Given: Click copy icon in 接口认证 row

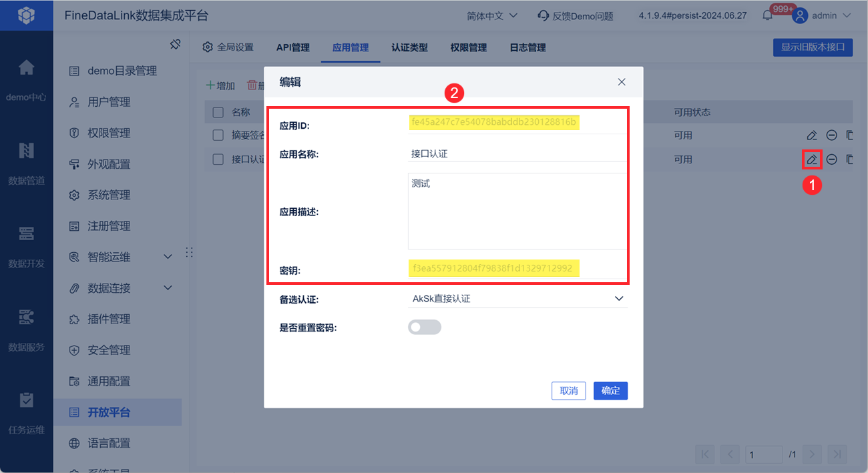Looking at the screenshot, I should (849, 159).
